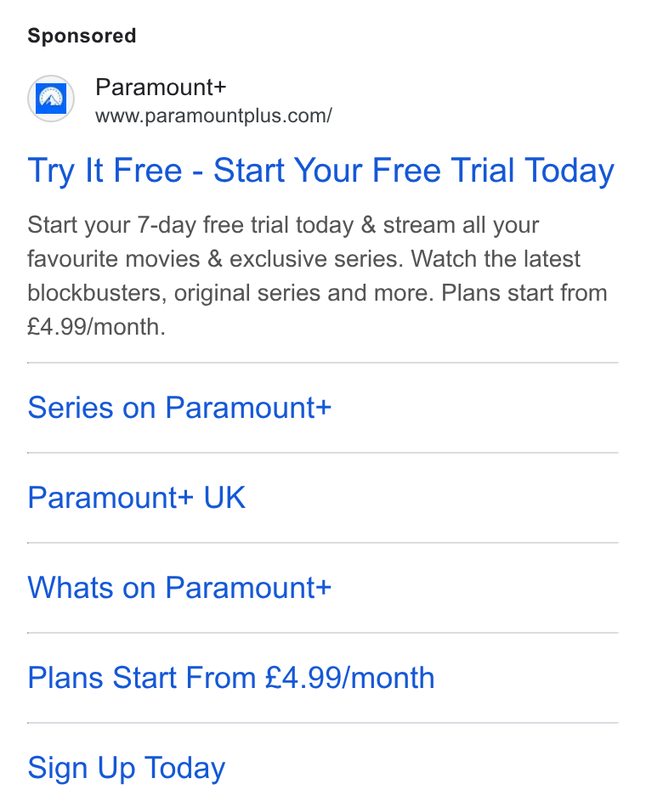Click 'UK' in the second sitelink

coord(224,498)
